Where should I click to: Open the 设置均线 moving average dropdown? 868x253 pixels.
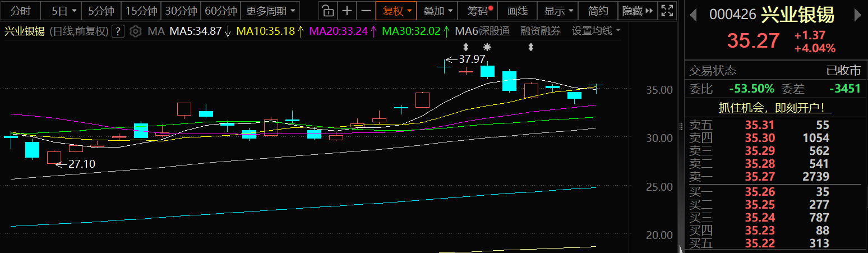tap(596, 31)
